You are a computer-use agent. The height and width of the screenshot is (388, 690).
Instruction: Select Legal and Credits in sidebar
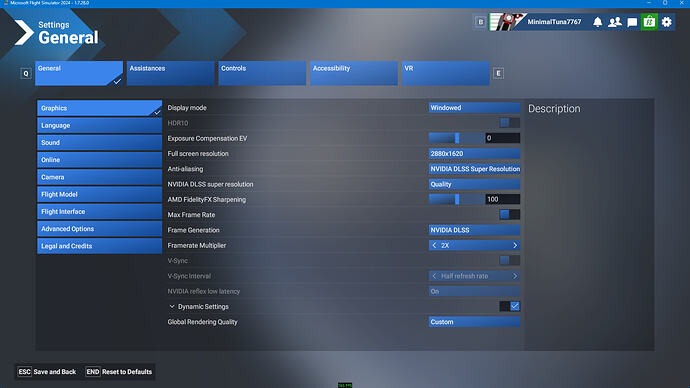[99, 246]
